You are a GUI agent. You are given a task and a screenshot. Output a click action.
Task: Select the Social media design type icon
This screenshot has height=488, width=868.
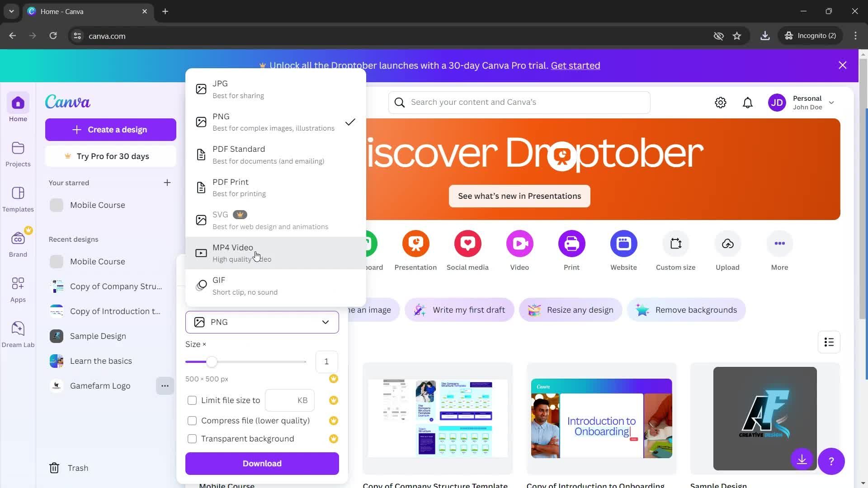[468, 244]
